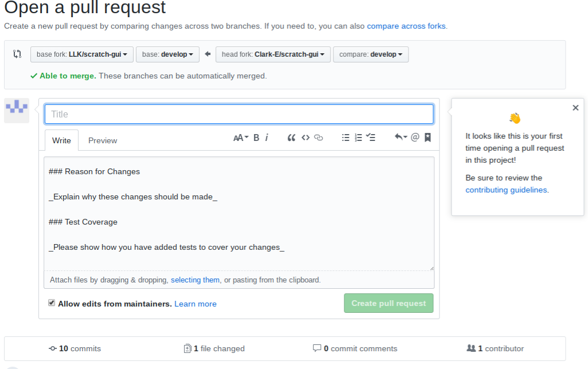Viewport: 588px width, 369px height.
Task: Add a link via the chain icon
Action: pos(318,138)
